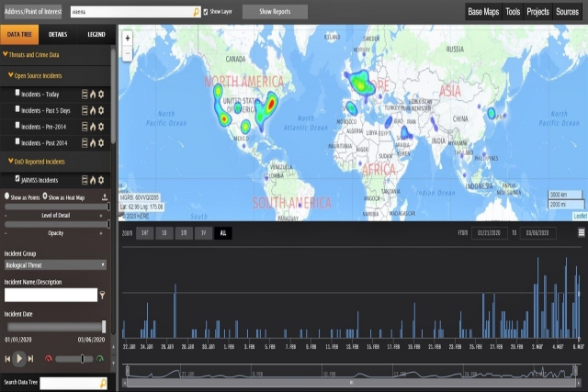Switch to the LEGEND tab

tap(96, 35)
